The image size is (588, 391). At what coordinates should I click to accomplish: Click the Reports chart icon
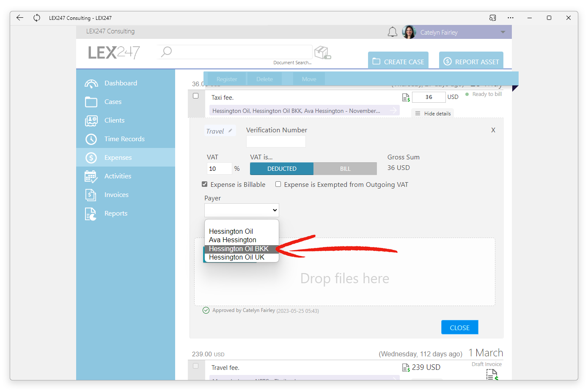91,214
